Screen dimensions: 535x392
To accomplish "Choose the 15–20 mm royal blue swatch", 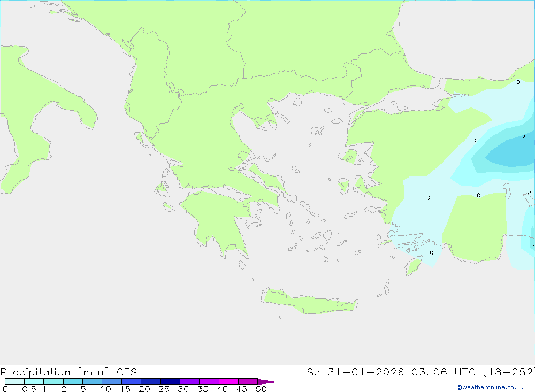I will [x=132, y=381].
